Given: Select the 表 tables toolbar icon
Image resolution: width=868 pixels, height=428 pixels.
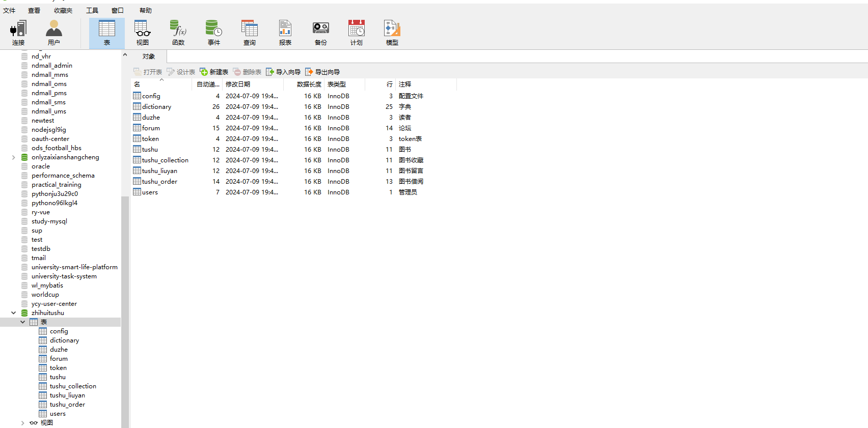Looking at the screenshot, I should point(107,33).
